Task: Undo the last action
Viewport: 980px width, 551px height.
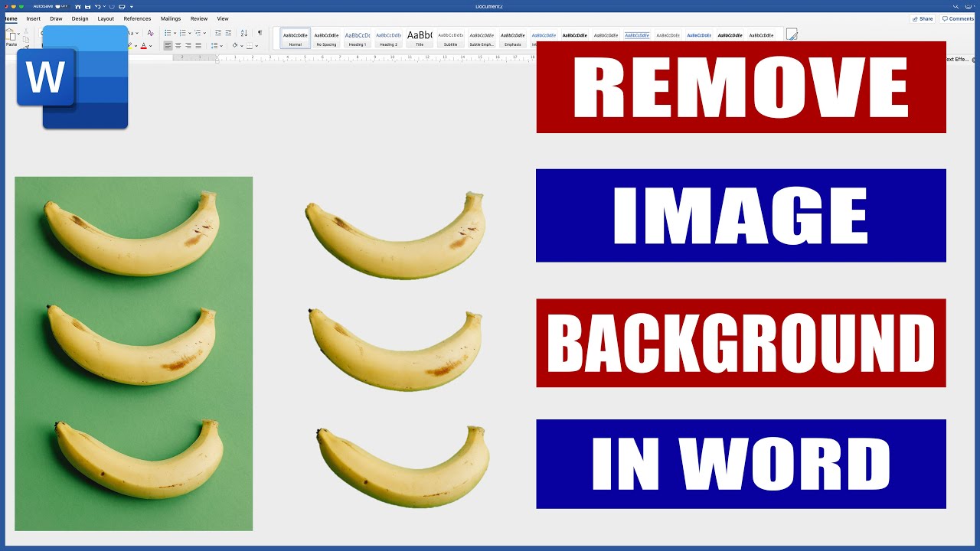Action: pos(97,6)
